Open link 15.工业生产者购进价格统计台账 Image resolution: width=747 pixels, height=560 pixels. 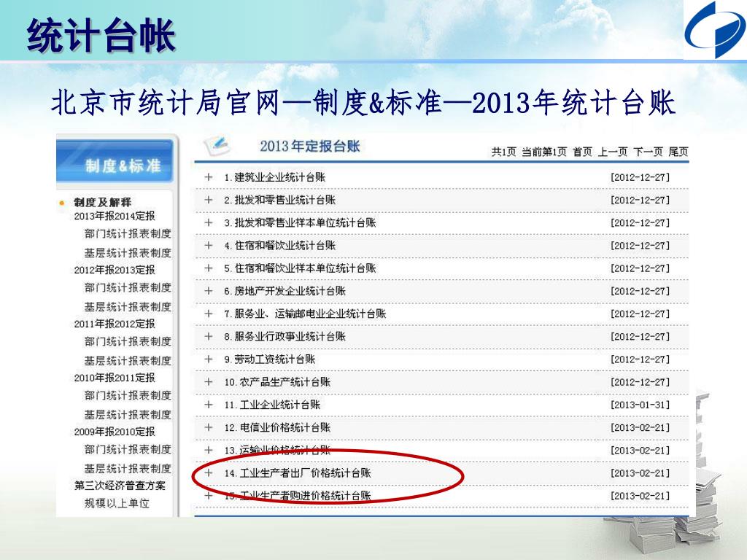click(298, 496)
